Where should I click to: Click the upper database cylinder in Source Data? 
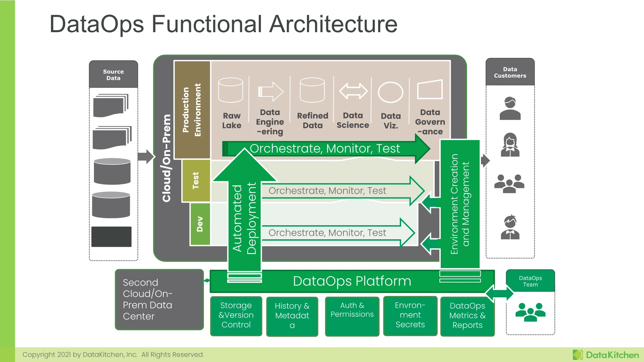coord(112,171)
